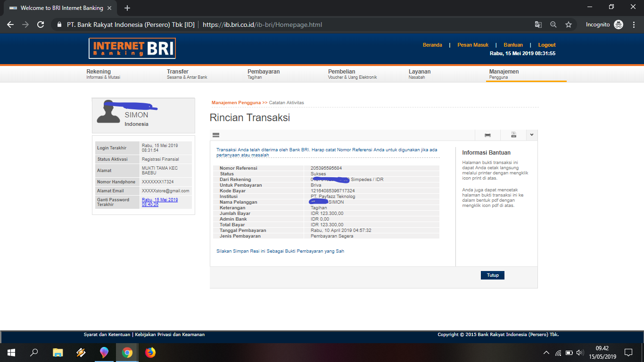The width and height of the screenshot is (644, 362).
Task: Open a new browser tab
Action: click(127, 8)
